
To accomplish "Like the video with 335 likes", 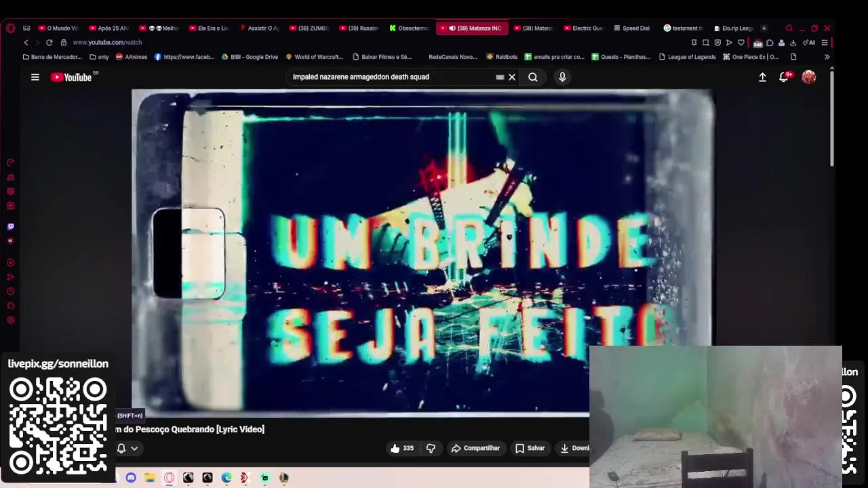I will coord(402,448).
